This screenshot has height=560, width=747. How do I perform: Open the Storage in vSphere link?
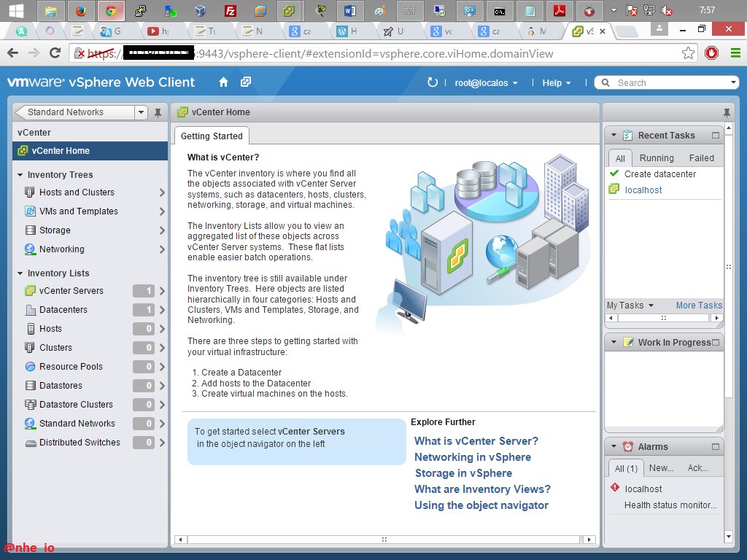coord(463,473)
